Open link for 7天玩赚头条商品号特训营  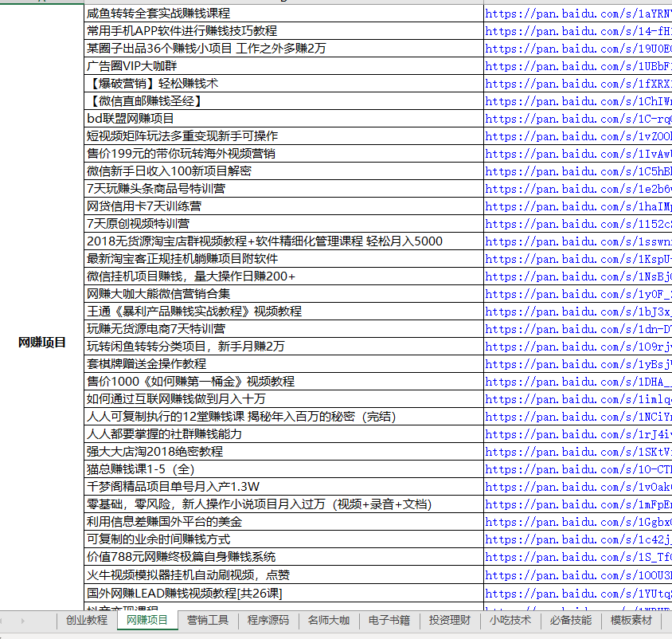[573, 189]
